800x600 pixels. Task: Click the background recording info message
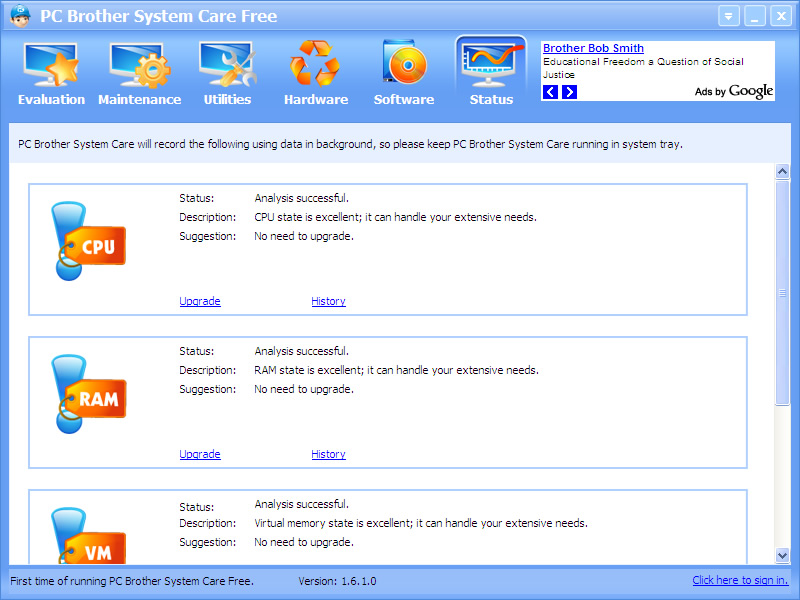(x=351, y=144)
